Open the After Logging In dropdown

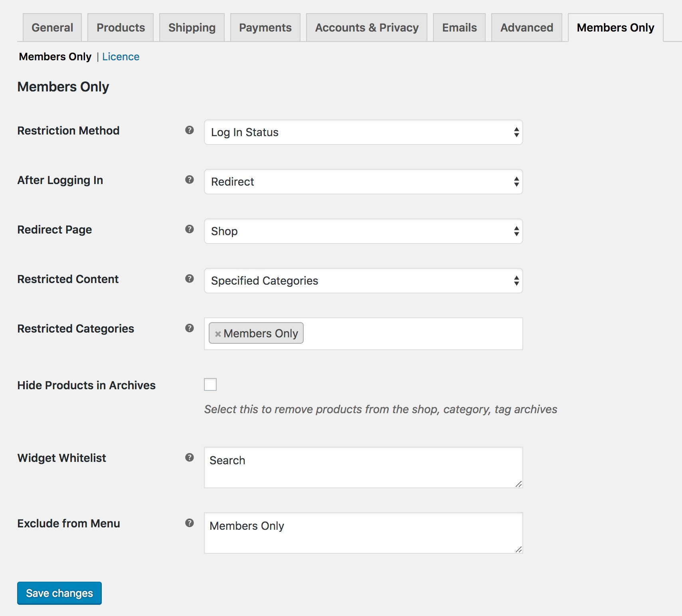[x=363, y=182]
